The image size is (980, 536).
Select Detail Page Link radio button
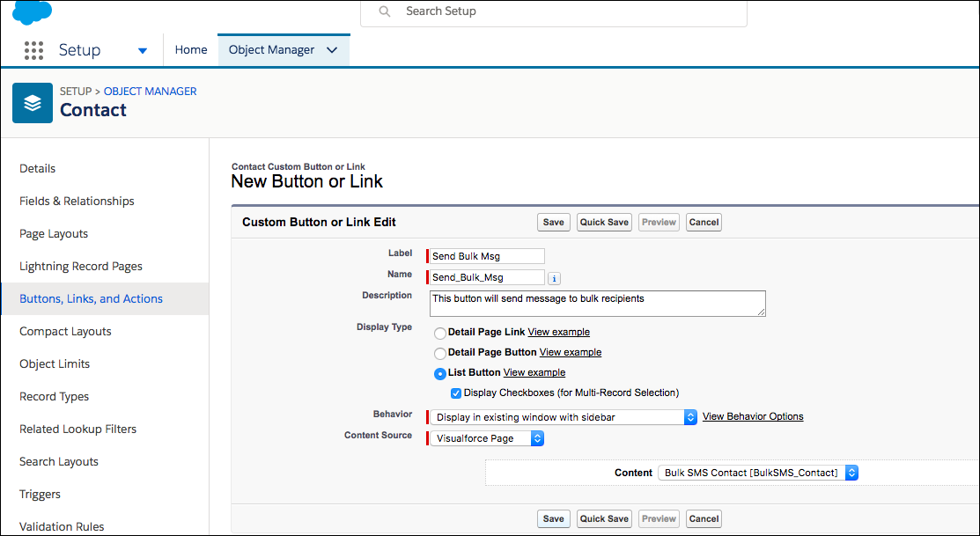pos(440,333)
